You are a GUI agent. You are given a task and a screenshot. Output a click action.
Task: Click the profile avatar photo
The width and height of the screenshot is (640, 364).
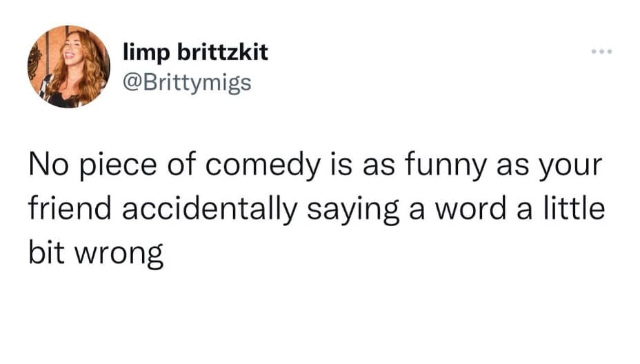pyautogui.click(x=70, y=66)
